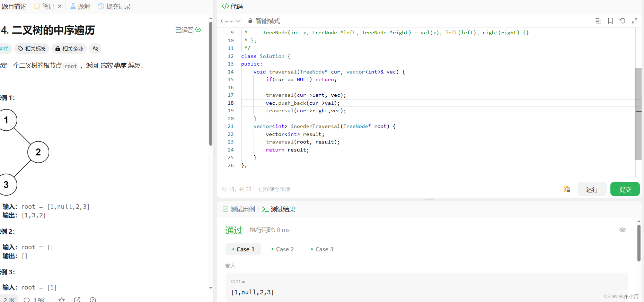Close the 笔记 tab
This screenshot has height=302, width=644.
tap(60, 6)
